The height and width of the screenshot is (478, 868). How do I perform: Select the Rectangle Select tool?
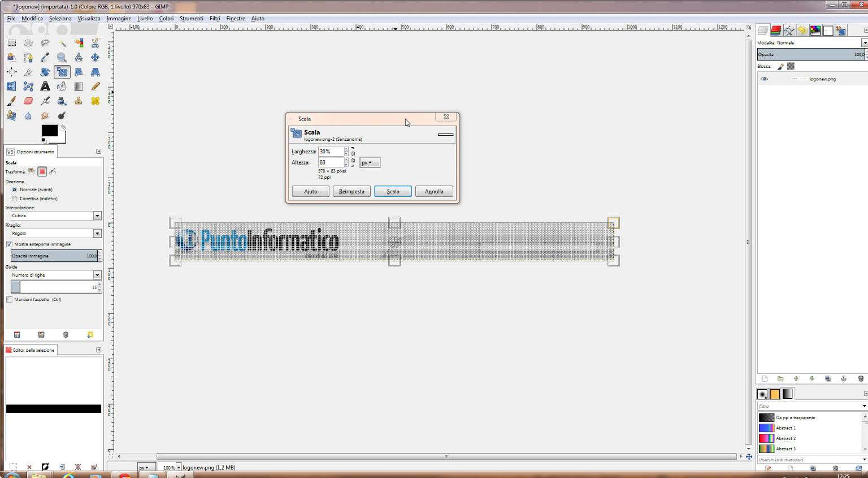pos(11,43)
